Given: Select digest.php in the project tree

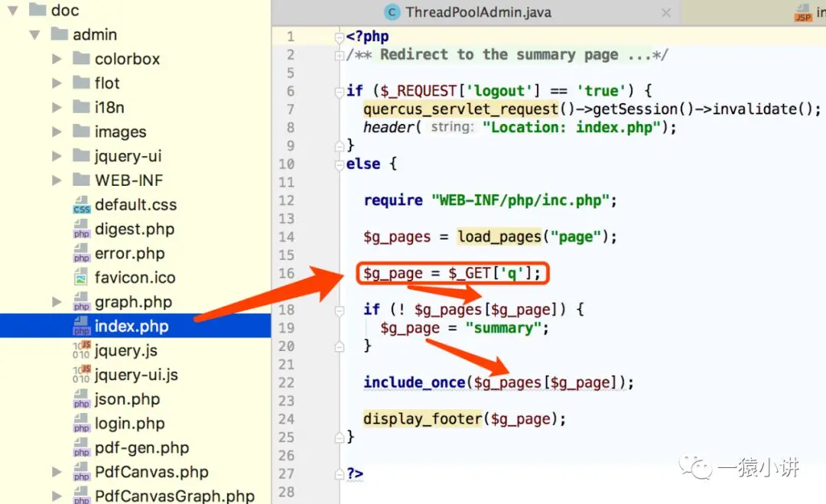Looking at the screenshot, I should (x=135, y=229).
